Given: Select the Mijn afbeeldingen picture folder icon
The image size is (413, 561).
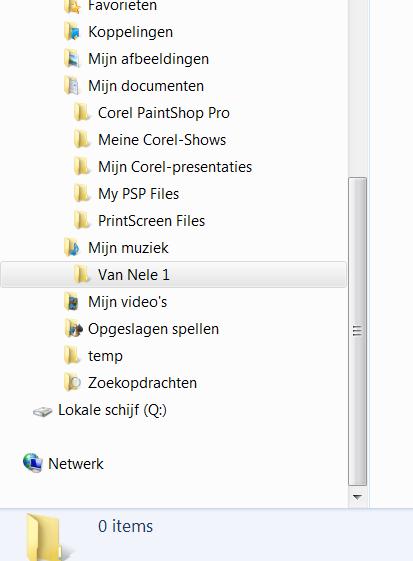Looking at the screenshot, I should (x=72, y=59).
